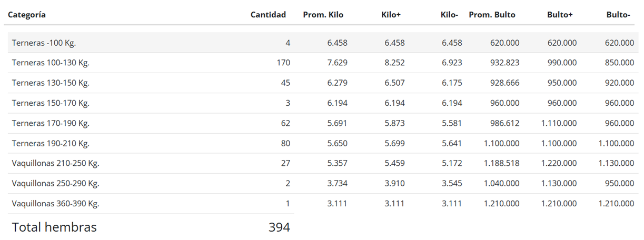Select the Kilo+ column header
Image resolution: width=644 pixels, height=240 pixels.
[391, 15]
